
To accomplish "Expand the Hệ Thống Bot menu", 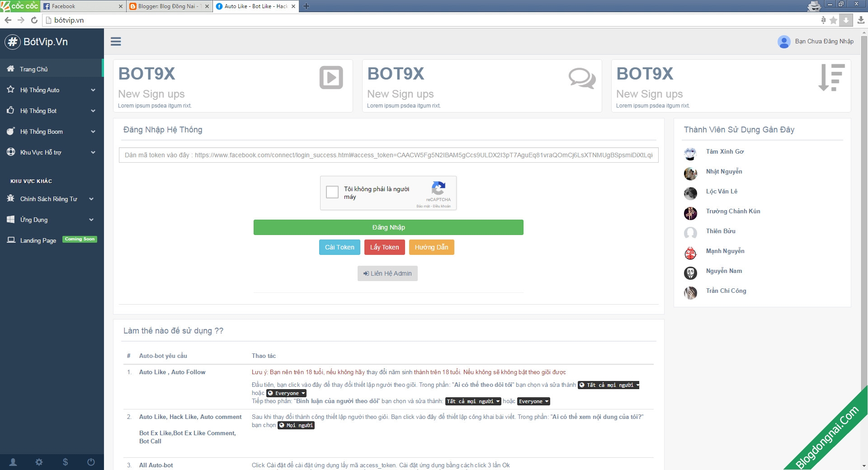I will (x=52, y=111).
